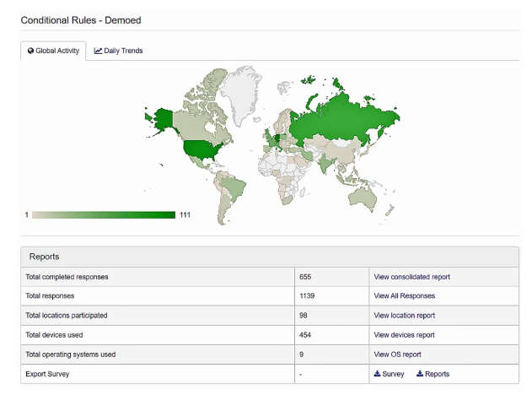Select the value 1139 for total responses

click(x=307, y=295)
